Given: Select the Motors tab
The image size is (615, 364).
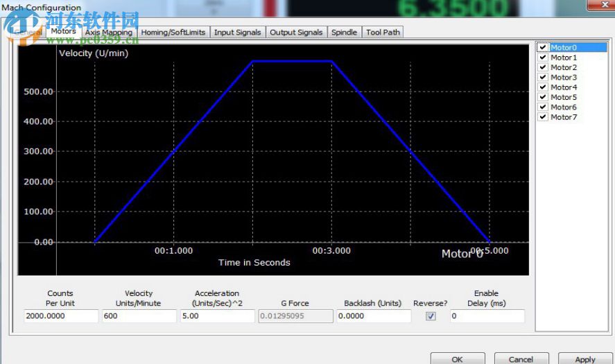Looking at the screenshot, I should pyautogui.click(x=64, y=31).
